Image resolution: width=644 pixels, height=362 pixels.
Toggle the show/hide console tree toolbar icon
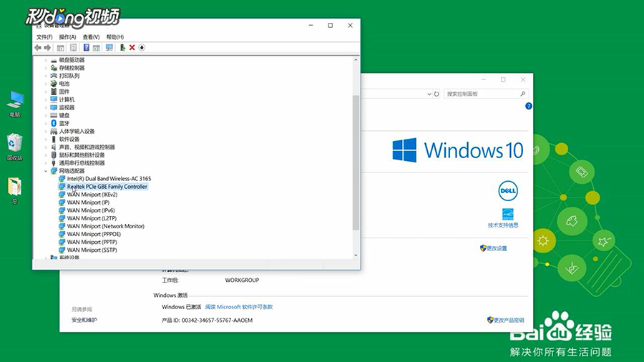point(60,48)
